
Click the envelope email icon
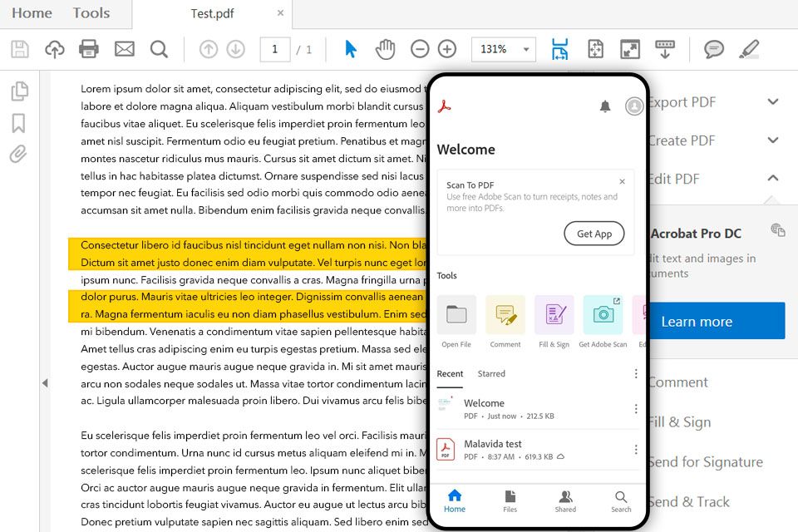(x=124, y=49)
